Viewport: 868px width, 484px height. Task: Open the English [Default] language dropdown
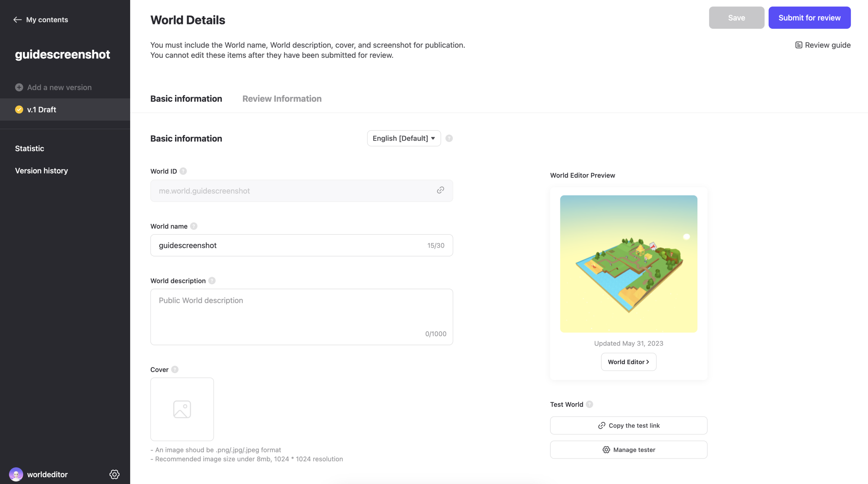404,138
